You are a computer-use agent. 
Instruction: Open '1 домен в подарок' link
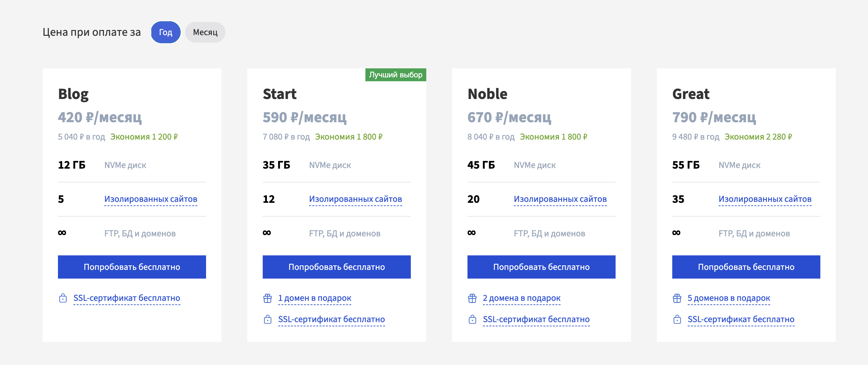[x=315, y=298]
